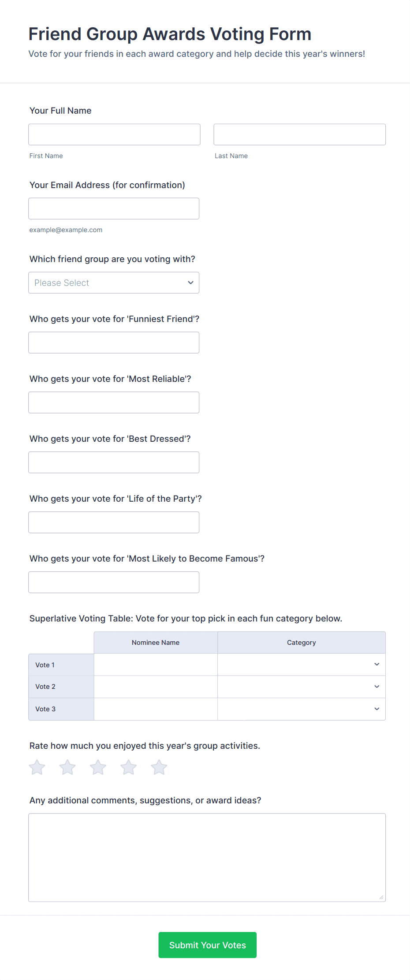Click the 'Funniest Friend' vote field
410x980 pixels.
pyautogui.click(x=114, y=343)
